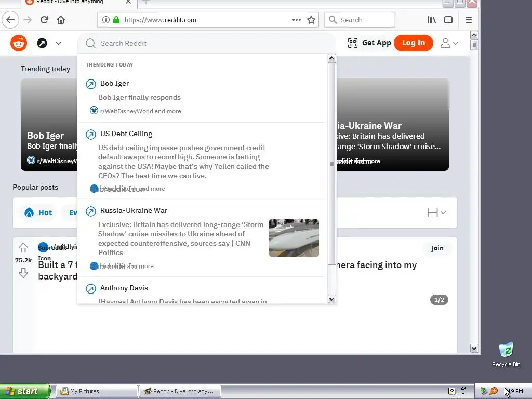
Task: Click the trending arrow icon beside Anthony Davis
Action: point(90,289)
